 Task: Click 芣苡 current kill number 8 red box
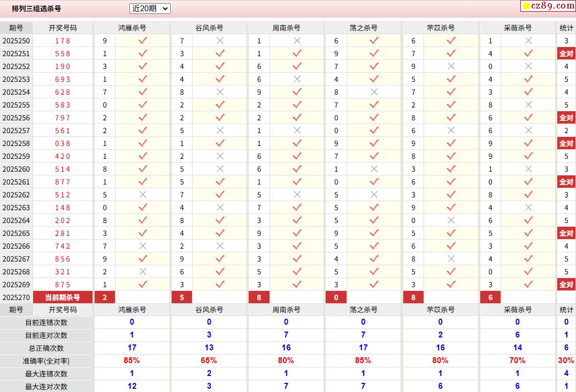[x=413, y=297]
